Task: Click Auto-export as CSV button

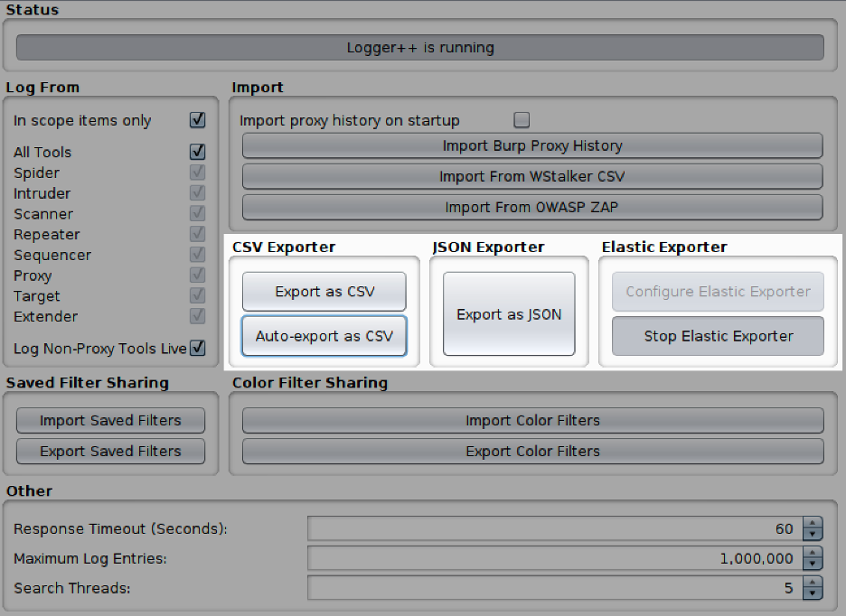Action: click(324, 336)
